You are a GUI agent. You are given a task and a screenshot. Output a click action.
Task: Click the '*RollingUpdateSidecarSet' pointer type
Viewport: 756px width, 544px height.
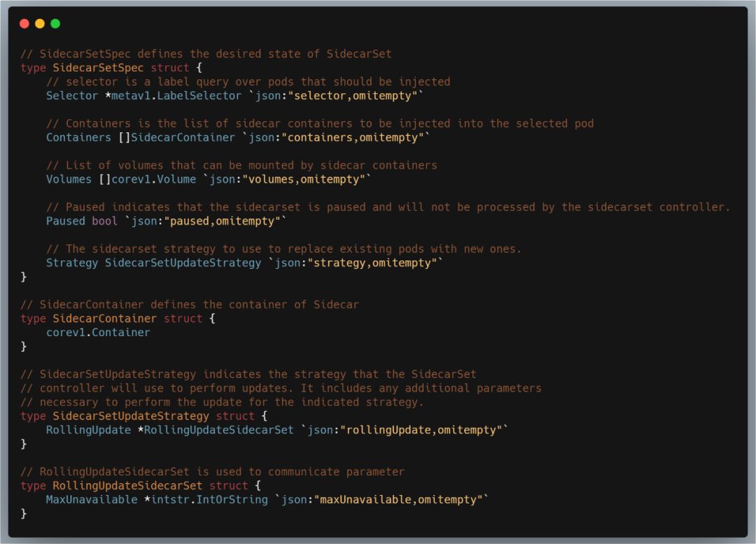coord(216,431)
